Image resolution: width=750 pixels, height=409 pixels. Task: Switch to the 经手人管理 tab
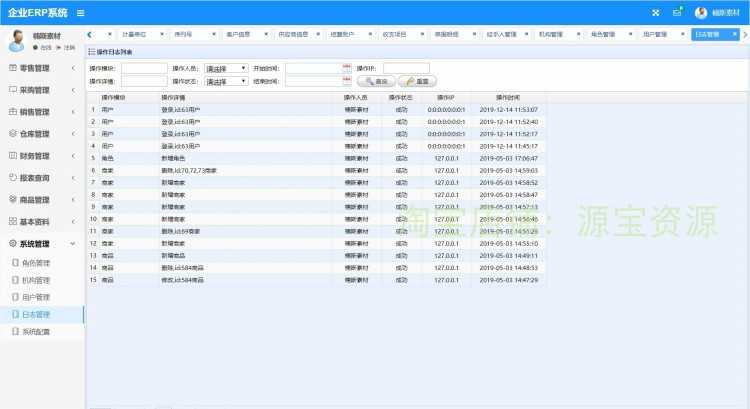(x=501, y=34)
